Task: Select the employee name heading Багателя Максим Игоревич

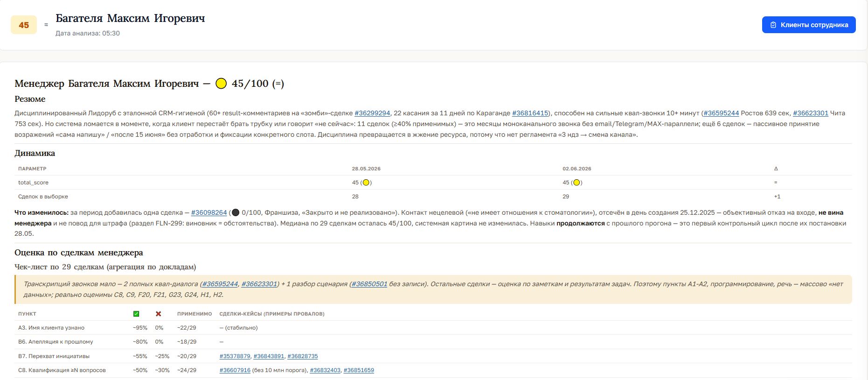Action: [130, 18]
